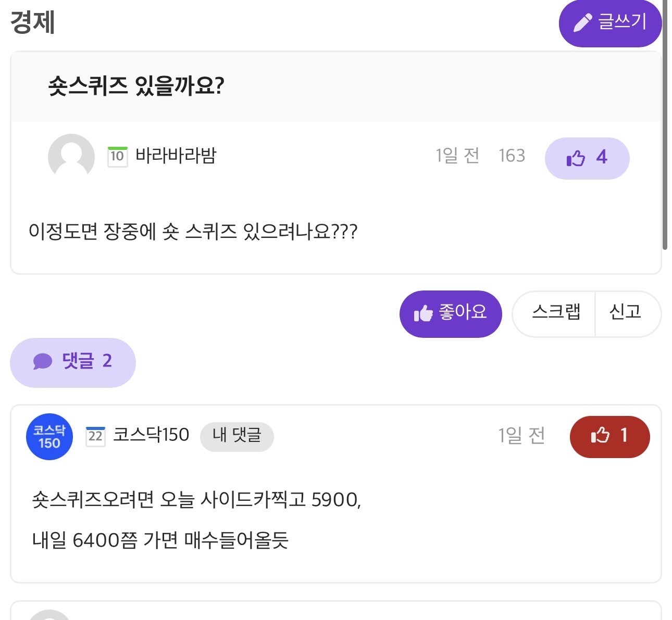Image resolution: width=672 pixels, height=620 pixels.
Task: Click the thumbs-up icon in 좋아요 button
Action: 423,313
